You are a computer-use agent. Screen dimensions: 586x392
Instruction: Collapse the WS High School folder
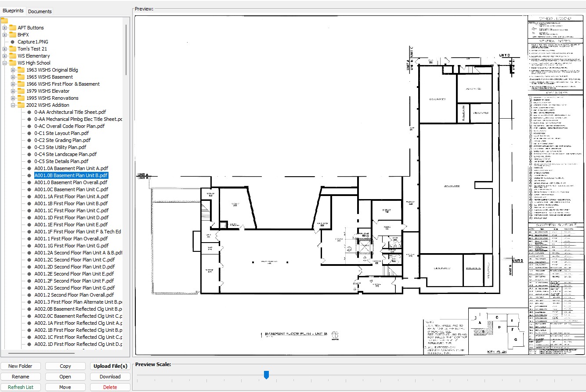(x=5, y=63)
